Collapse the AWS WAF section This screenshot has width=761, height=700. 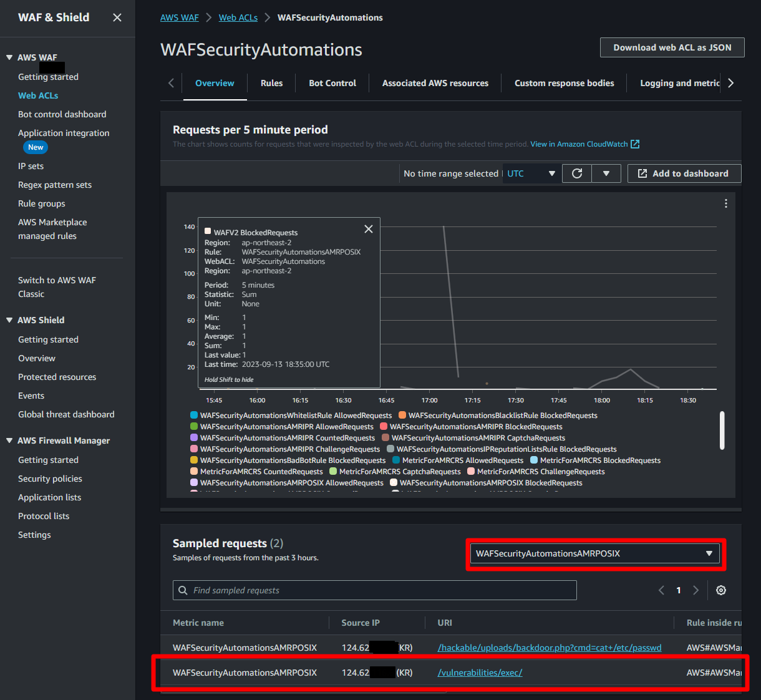pos(9,57)
